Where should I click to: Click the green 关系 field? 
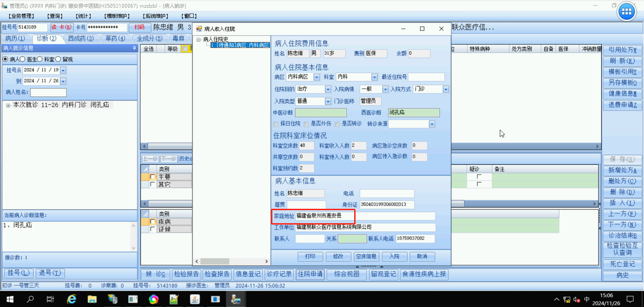[352, 239]
